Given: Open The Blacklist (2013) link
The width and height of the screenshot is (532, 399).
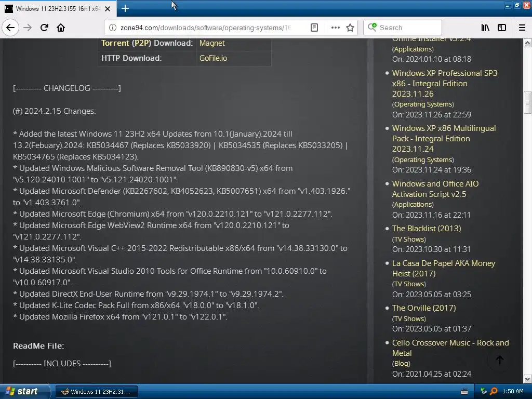Looking at the screenshot, I should click(427, 229).
